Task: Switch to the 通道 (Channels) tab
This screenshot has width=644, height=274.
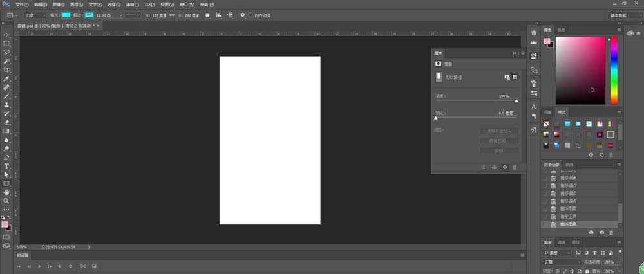Action: tap(561, 242)
